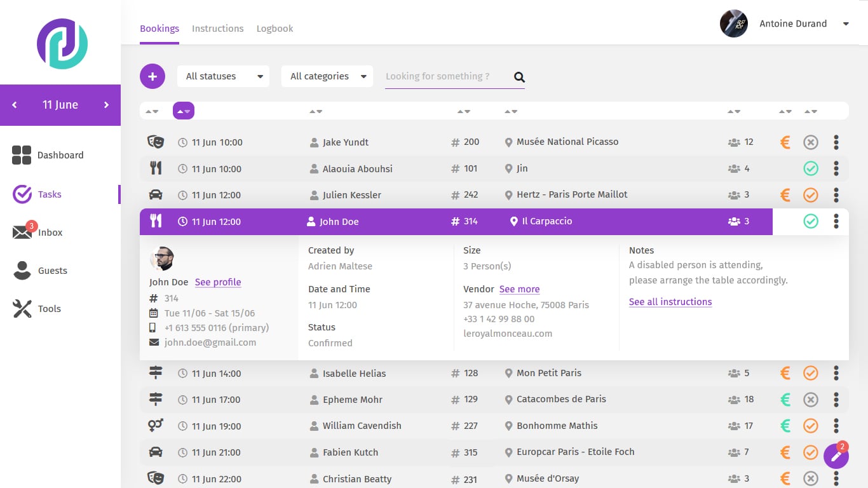The height and width of the screenshot is (488, 868).
Task: Toggle status check for Hertz - Paris Porte Maillot
Action: tap(810, 195)
